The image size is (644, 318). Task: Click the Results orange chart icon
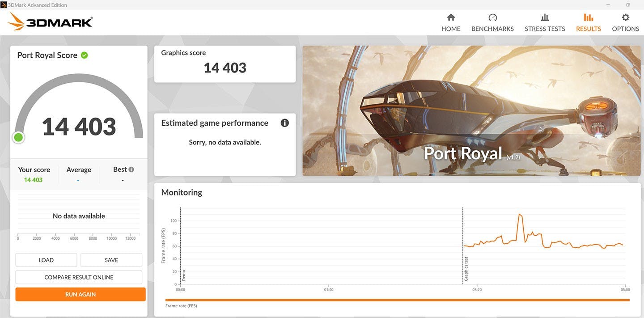(x=588, y=17)
